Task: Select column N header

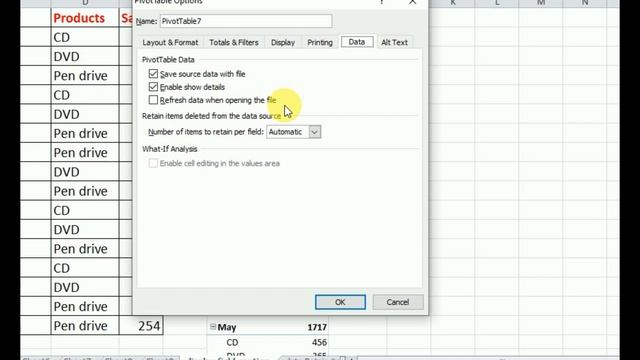Action: point(585,3)
